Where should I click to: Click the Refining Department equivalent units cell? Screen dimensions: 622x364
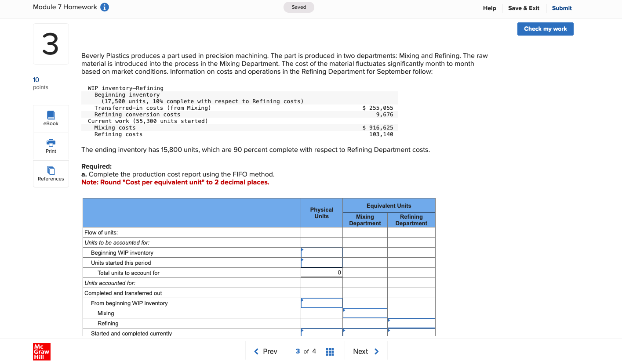[x=411, y=323]
